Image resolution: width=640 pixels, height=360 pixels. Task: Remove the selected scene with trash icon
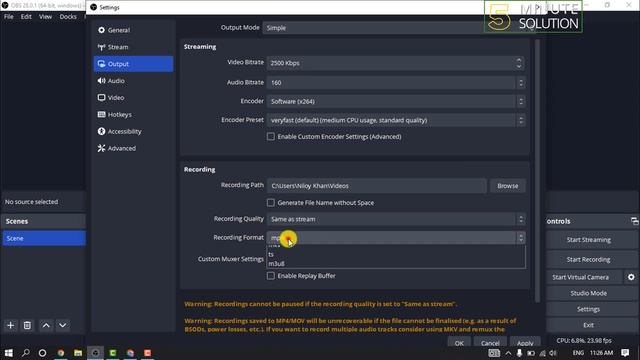(x=27, y=325)
